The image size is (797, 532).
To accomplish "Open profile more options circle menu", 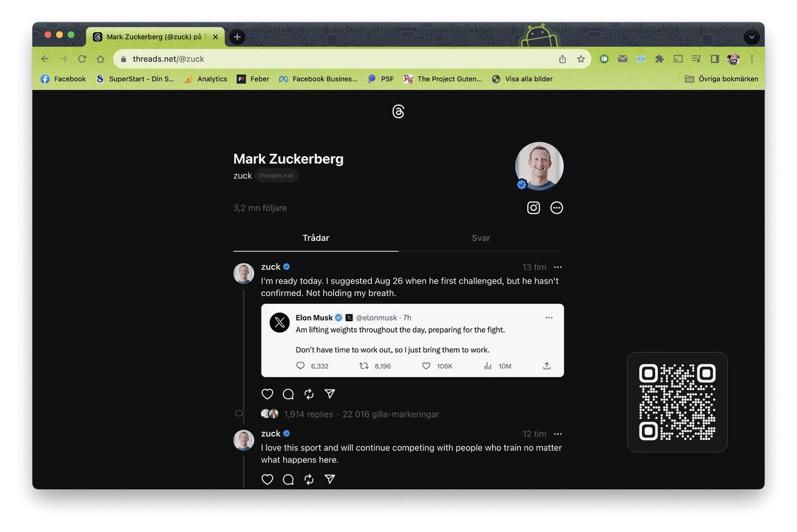I will pos(557,208).
